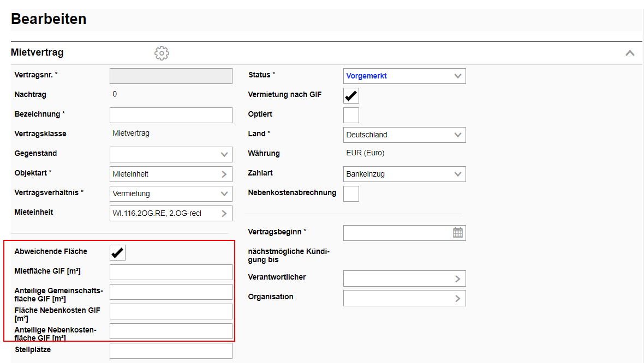Expand the Gegenstand dropdown
Image resolution: width=644 pixels, height=363 pixels.
(x=171, y=155)
